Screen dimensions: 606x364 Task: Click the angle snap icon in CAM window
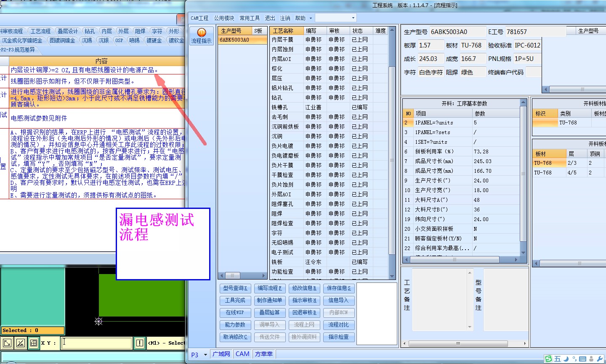coord(20,343)
